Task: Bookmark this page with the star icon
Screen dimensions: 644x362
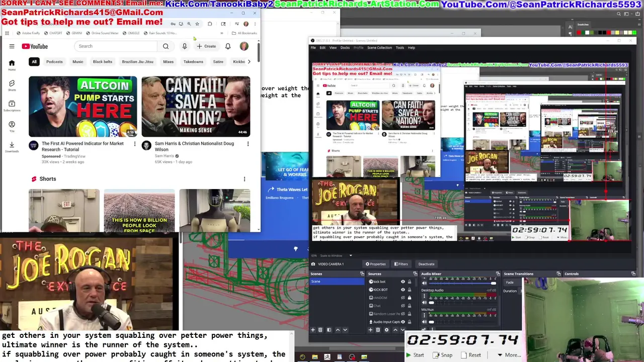Action: coord(197,24)
